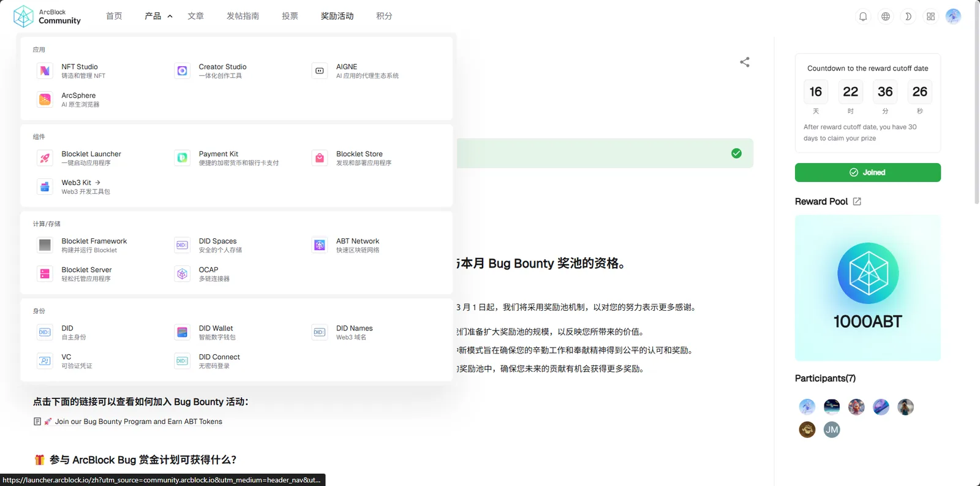Open the AIGNE link
This screenshot has width=980, height=486.
(x=347, y=67)
